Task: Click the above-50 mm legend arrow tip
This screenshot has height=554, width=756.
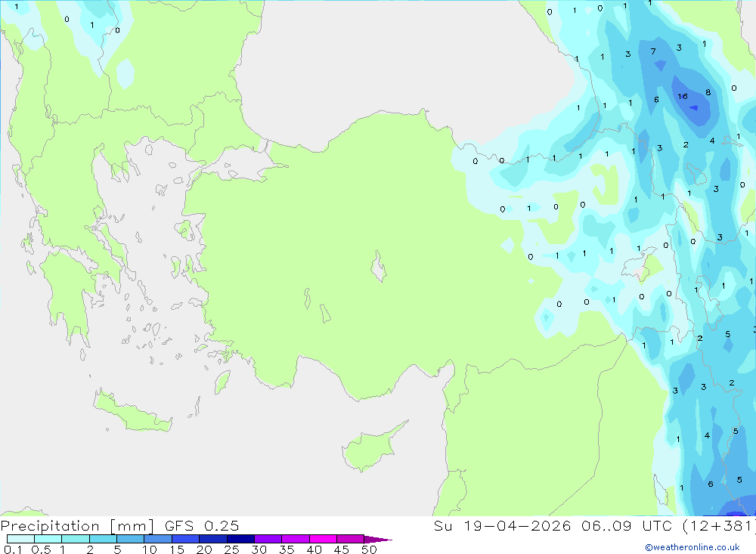Action: pos(378,539)
